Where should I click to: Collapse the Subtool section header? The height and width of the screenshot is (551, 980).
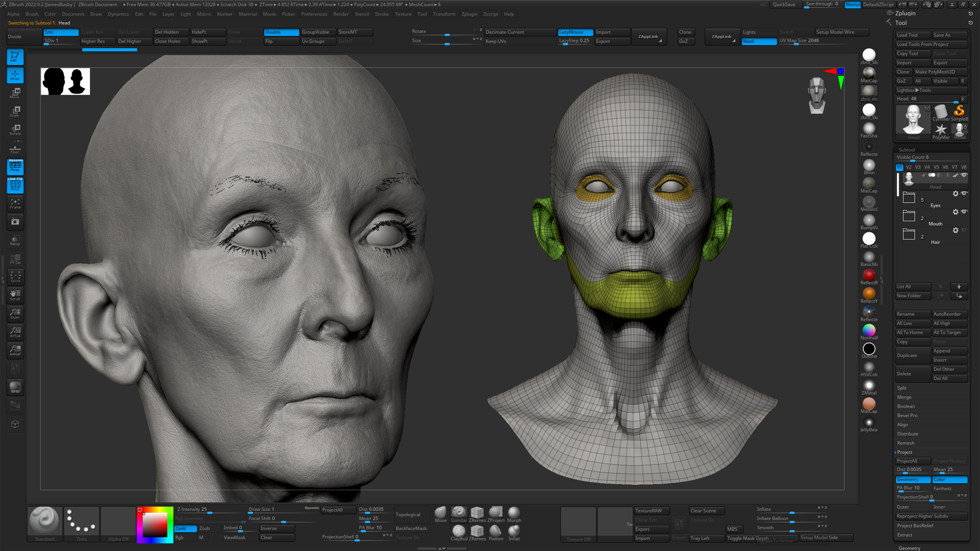[x=907, y=150]
